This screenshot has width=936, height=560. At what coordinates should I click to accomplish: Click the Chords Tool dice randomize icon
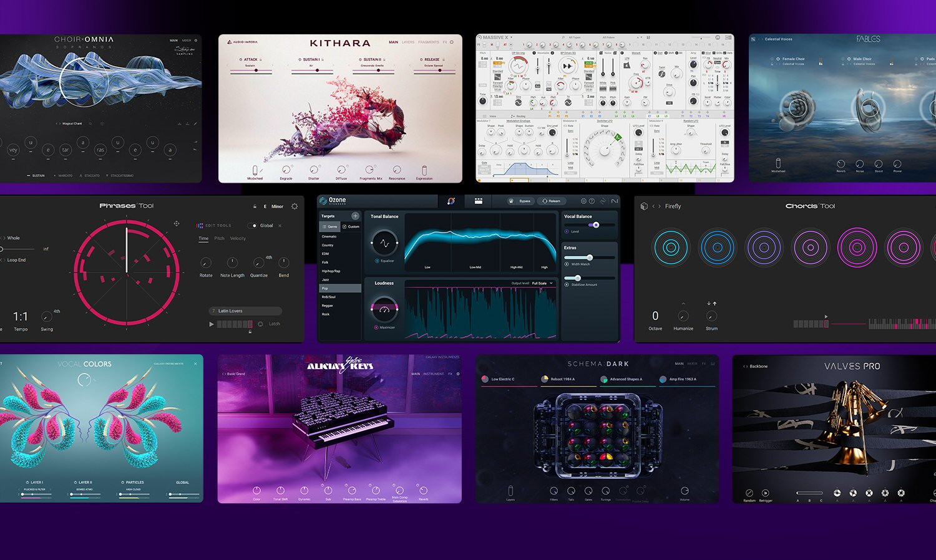(x=644, y=206)
